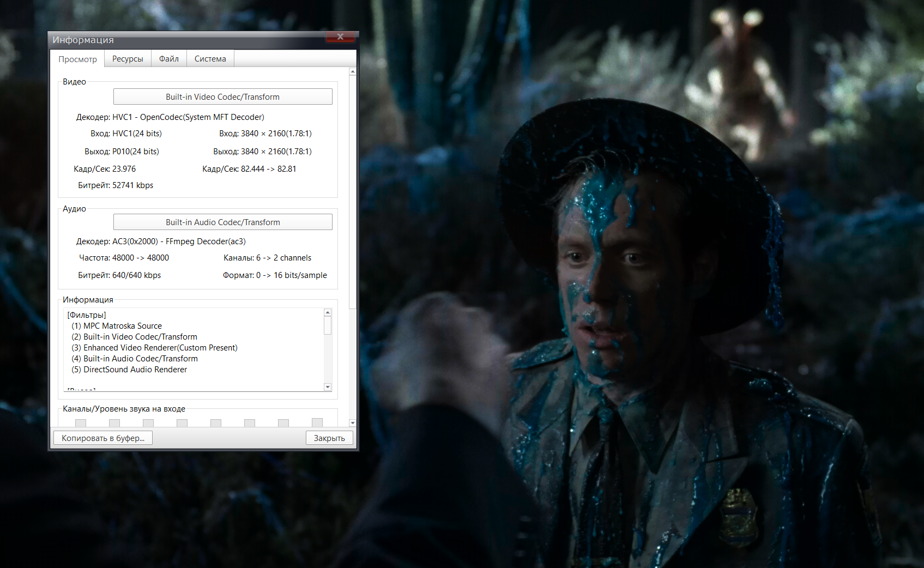Click the main panel scroll-down arrow

pyautogui.click(x=353, y=422)
